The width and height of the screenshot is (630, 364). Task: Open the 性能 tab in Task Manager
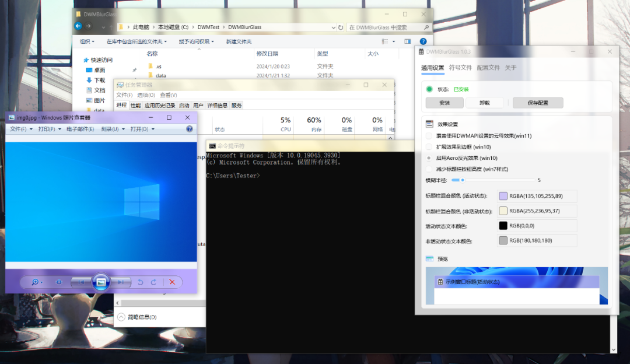click(x=135, y=106)
